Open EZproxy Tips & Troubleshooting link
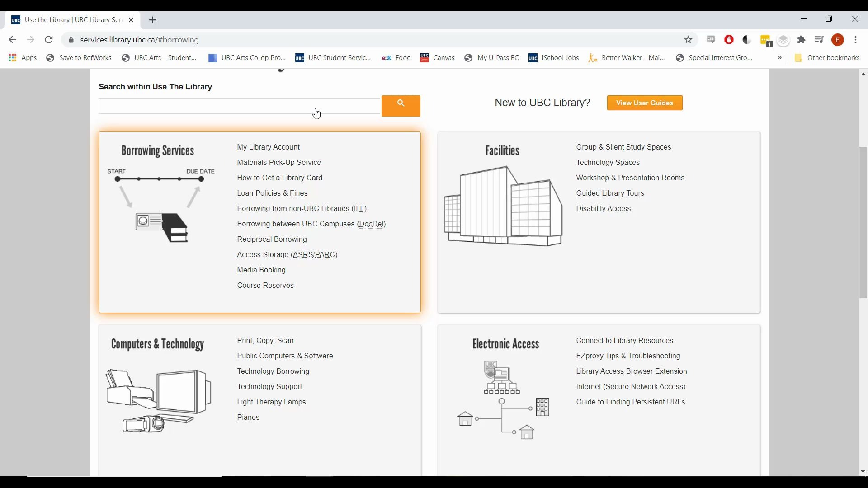The image size is (868, 488). click(628, 356)
